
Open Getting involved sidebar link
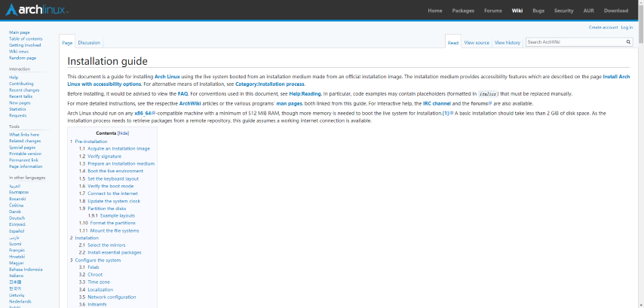pos(25,45)
